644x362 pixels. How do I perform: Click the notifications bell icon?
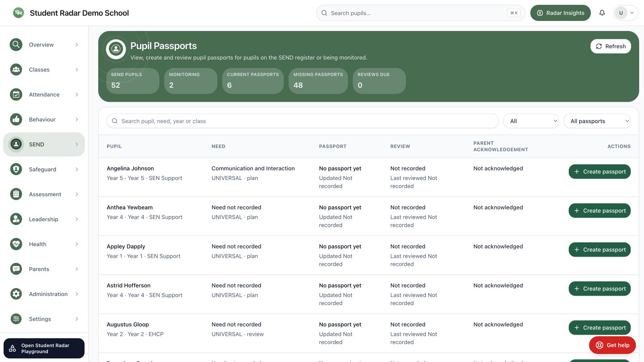pyautogui.click(x=602, y=13)
